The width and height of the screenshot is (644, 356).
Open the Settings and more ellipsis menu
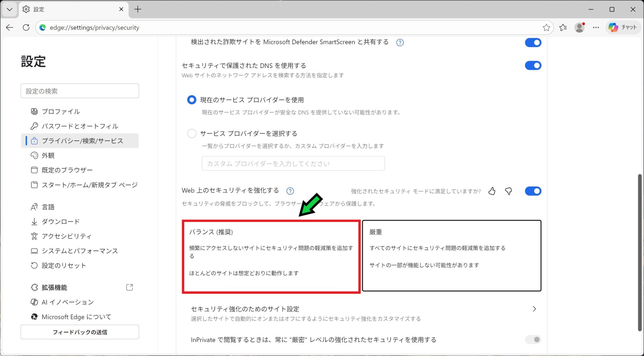[x=596, y=28]
